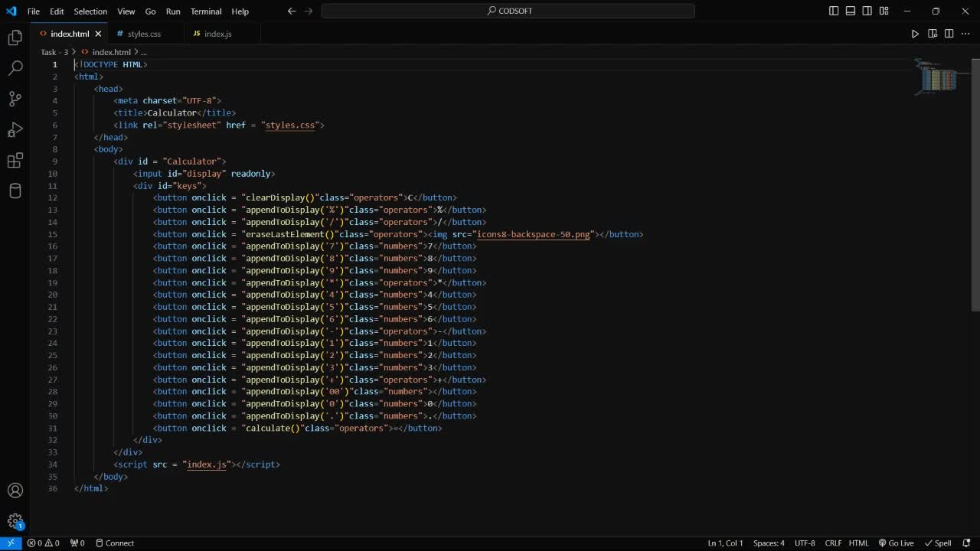Click Task - 3 breadcrumb

(54, 52)
